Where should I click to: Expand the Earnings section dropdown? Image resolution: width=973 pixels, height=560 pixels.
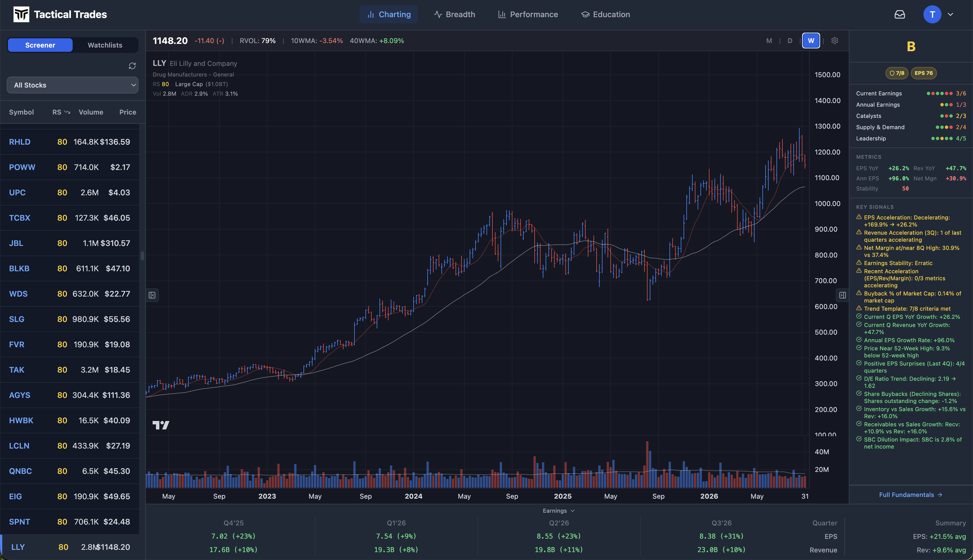[559, 511]
